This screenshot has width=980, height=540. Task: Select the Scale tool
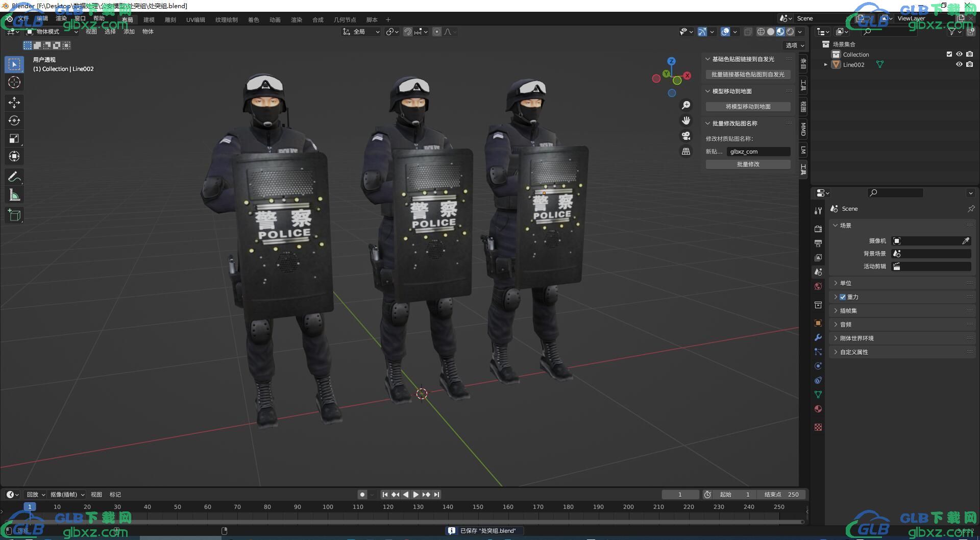pyautogui.click(x=14, y=138)
